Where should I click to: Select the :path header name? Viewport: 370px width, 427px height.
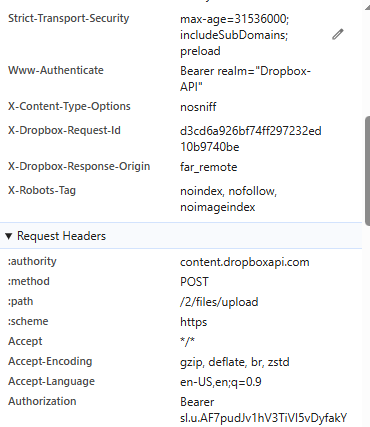pos(20,301)
